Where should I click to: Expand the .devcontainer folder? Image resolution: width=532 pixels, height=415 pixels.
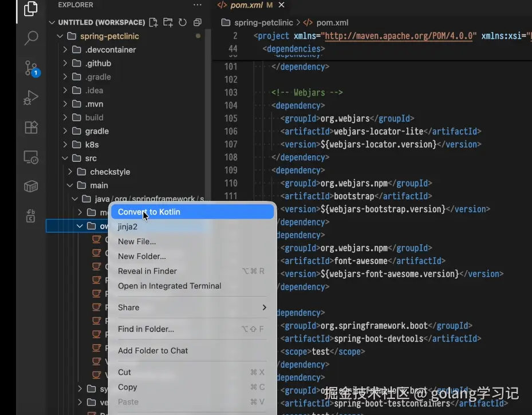(65, 49)
